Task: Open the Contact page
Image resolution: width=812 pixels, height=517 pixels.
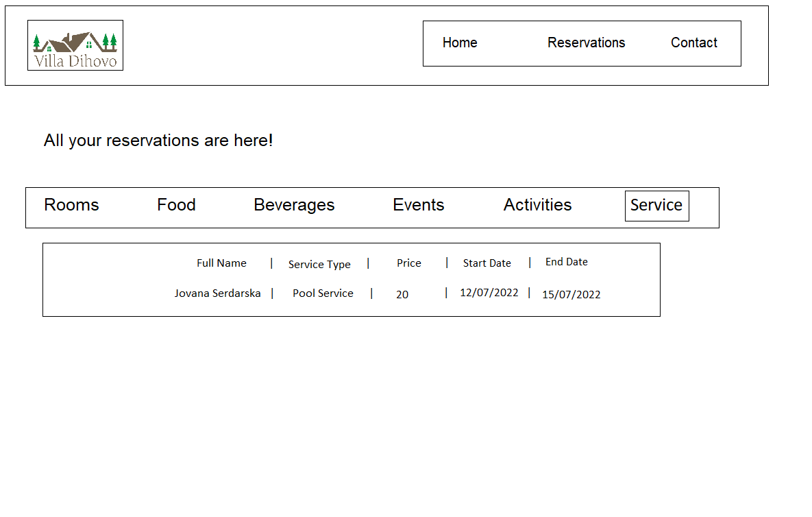Action: 693,43
